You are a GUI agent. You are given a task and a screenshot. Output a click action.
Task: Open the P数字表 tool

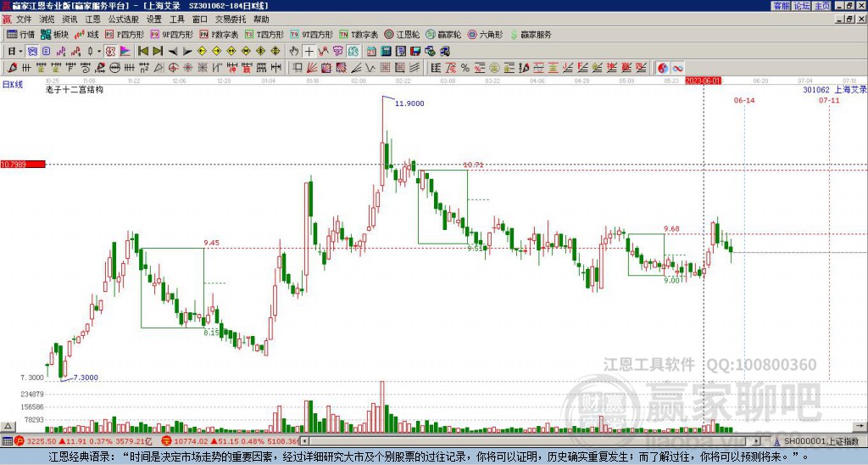pyautogui.click(x=220, y=34)
